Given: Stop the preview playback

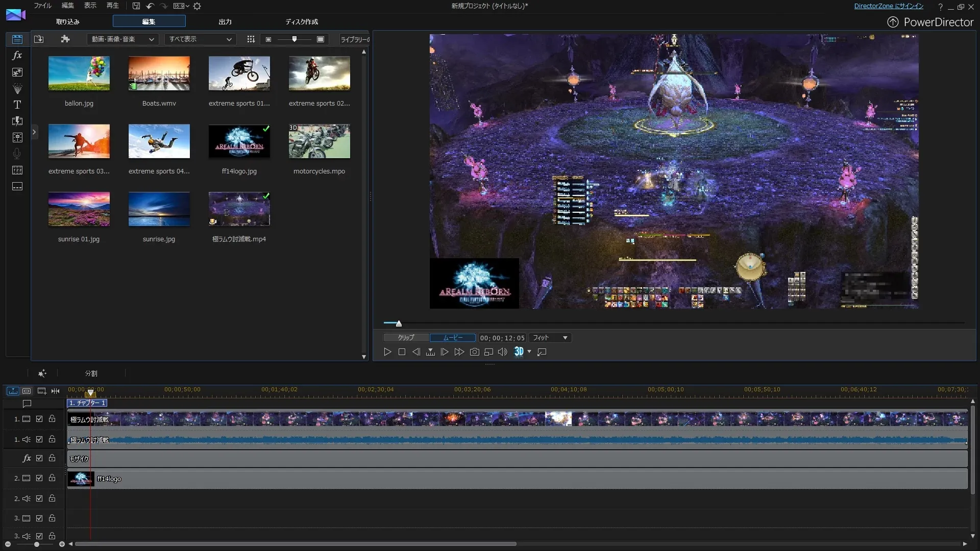Looking at the screenshot, I should (402, 352).
